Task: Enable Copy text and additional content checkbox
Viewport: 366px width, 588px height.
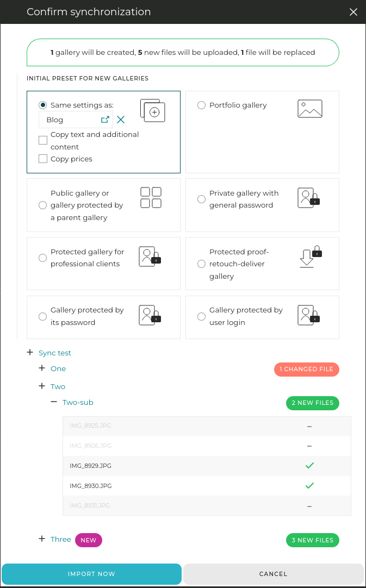Action: 43,140
